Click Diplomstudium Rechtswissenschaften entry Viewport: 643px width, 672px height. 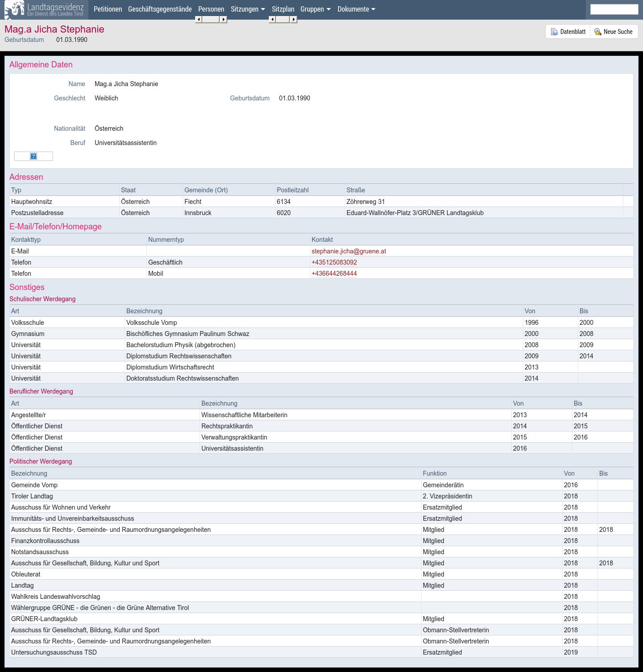[179, 356]
